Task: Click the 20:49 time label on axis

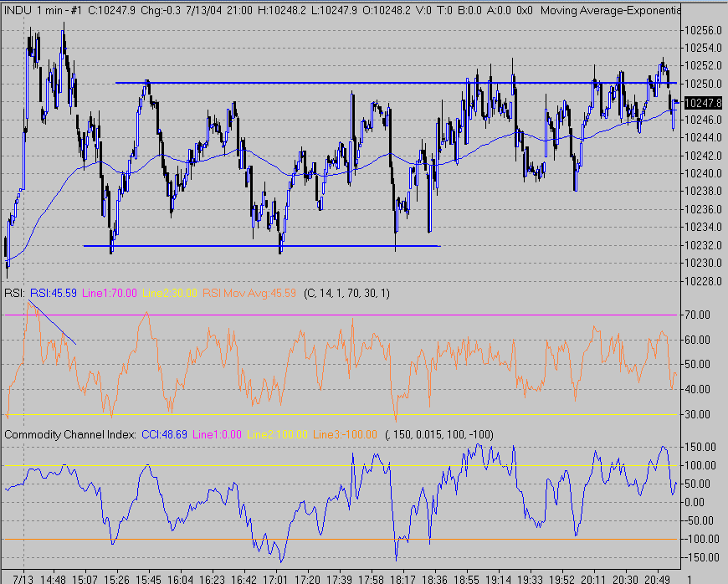Action: click(657, 578)
